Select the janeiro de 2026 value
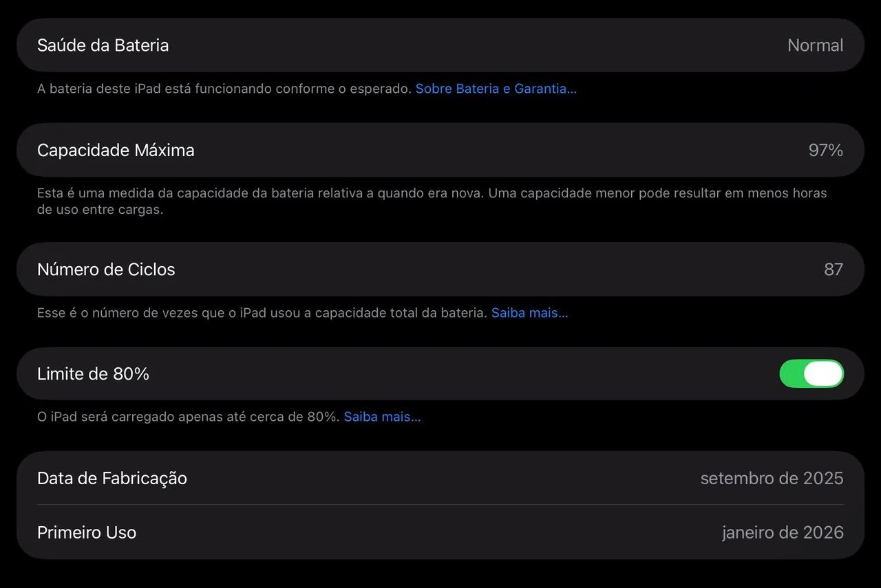The image size is (881, 588). pyautogui.click(x=783, y=532)
